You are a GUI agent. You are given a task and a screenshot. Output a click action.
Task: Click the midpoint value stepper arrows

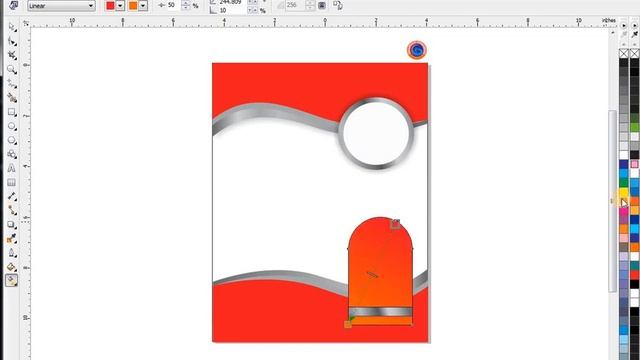186,5
